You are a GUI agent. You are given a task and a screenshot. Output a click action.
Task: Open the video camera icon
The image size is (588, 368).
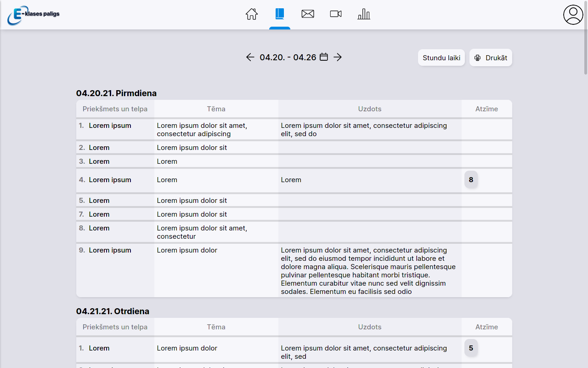pos(336,14)
